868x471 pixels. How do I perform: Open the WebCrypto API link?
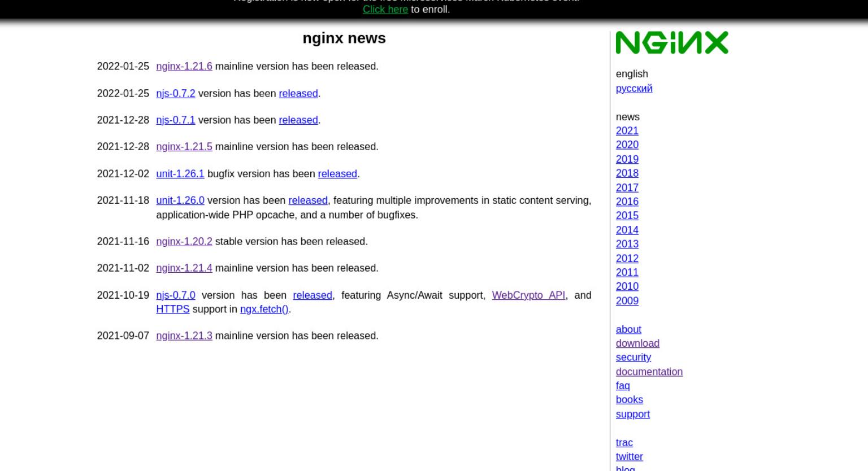pos(528,295)
